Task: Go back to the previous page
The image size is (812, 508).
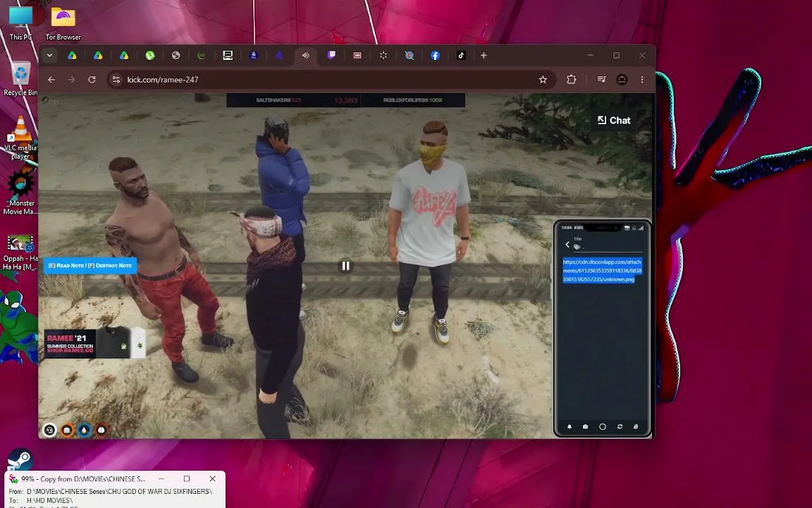Action: (51, 80)
